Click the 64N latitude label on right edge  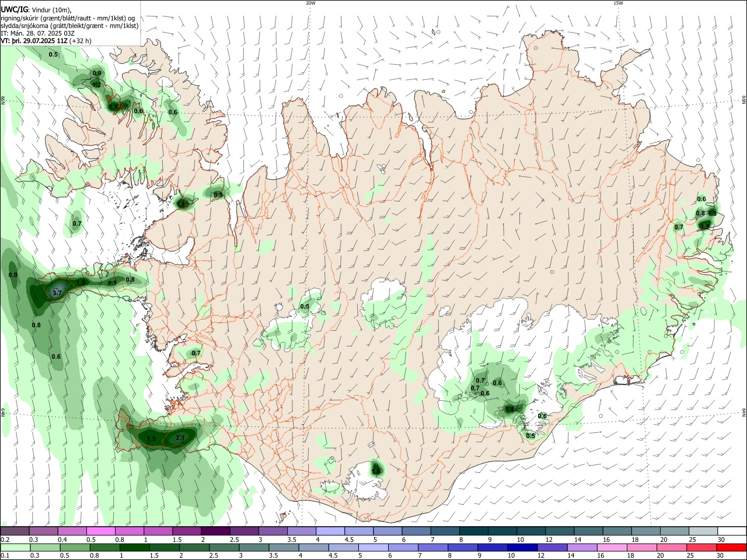coord(744,412)
